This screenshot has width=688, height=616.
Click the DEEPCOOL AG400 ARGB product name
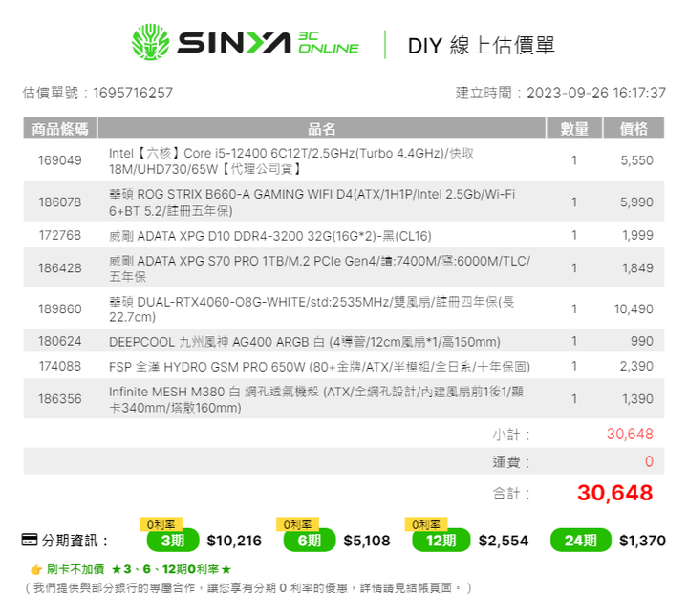point(305,342)
